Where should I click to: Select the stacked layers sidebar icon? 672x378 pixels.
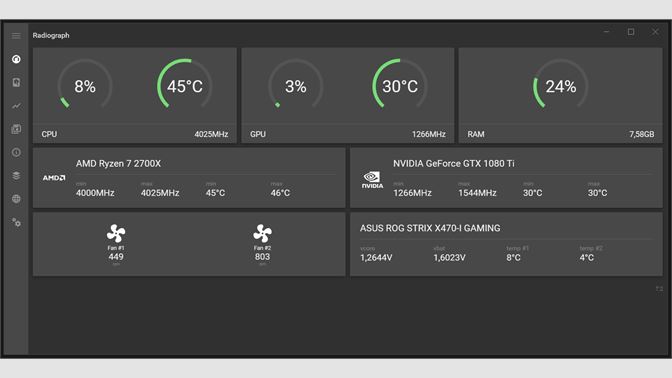16,176
